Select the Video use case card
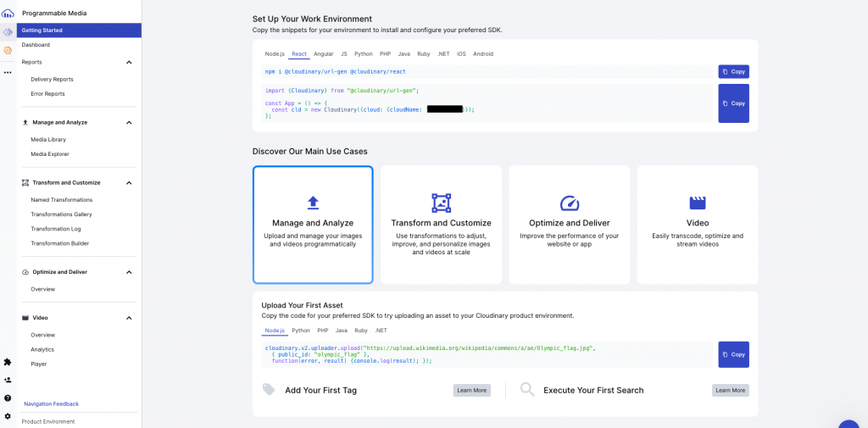Image resolution: width=868 pixels, height=428 pixels. click(698, 225)
